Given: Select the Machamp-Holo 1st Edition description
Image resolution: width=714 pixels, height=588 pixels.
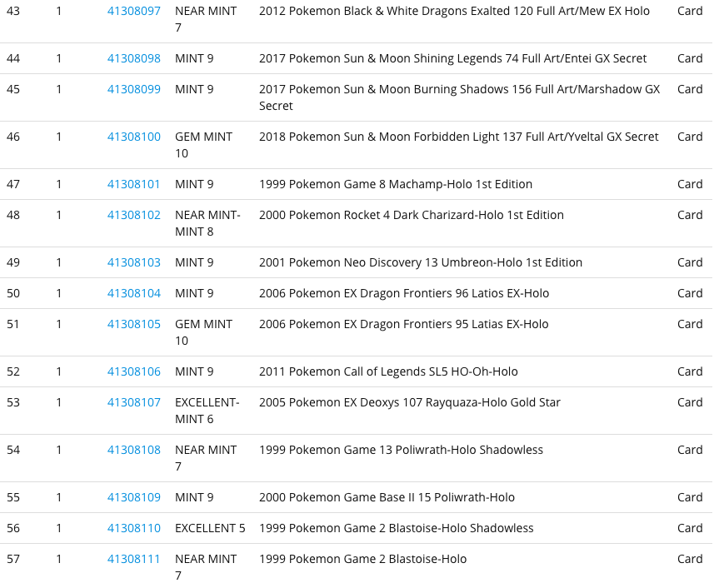Looking at the screenshot, I should coord(396,184).
